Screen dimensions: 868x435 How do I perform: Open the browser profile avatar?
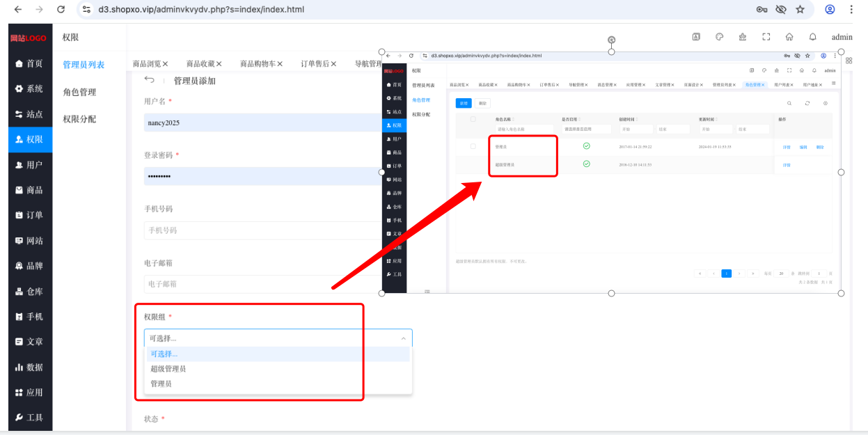pos(830,10)
